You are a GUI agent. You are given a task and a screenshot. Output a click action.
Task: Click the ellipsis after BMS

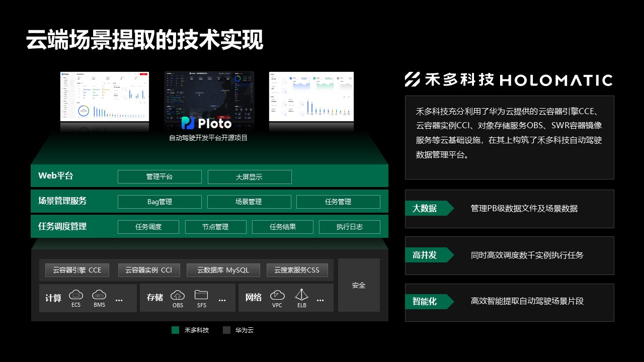119,300
